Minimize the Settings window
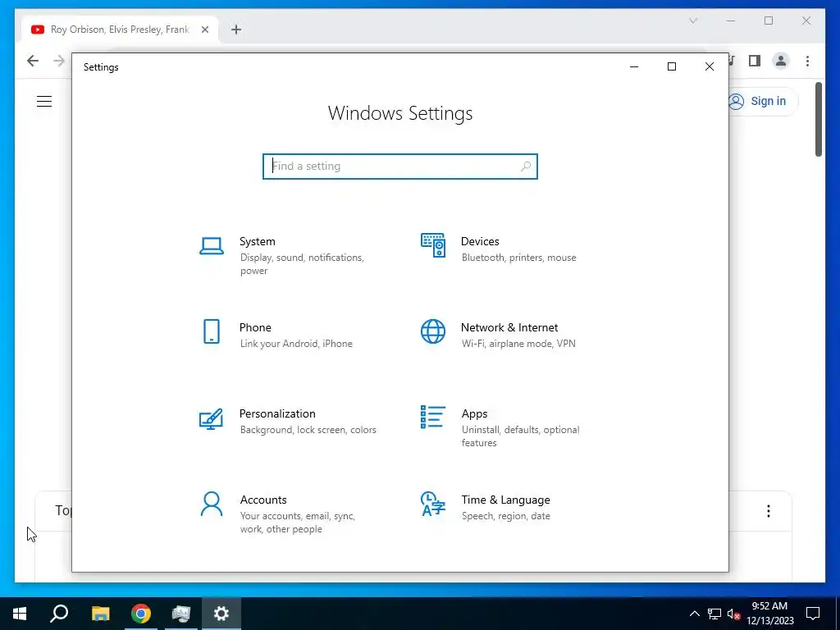The height and width of the screenshot is (630, 840). [634, 67]
